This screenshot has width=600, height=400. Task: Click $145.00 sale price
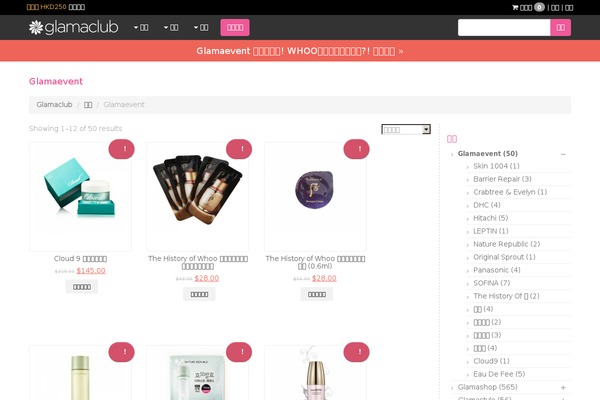(91, 271)
